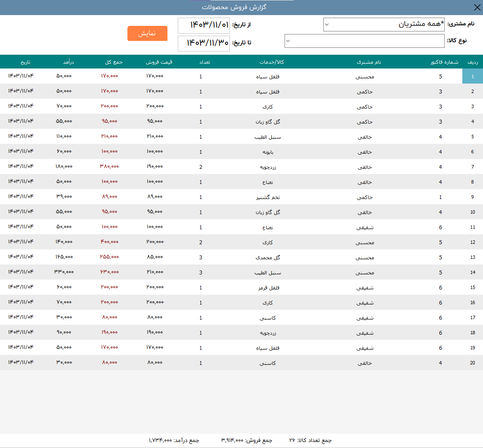
Task: Click customer خالقی in row 10
Action: tap(365, 212)
